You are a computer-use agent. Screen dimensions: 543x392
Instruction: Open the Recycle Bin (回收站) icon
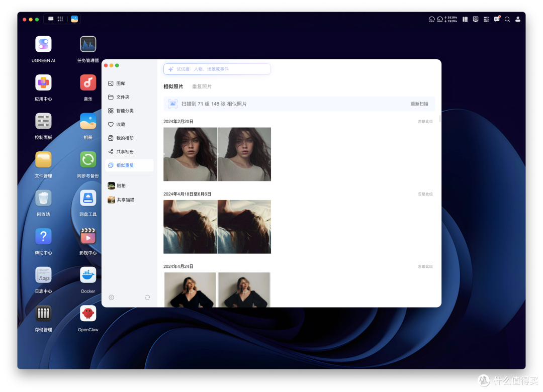click(43, 198)
